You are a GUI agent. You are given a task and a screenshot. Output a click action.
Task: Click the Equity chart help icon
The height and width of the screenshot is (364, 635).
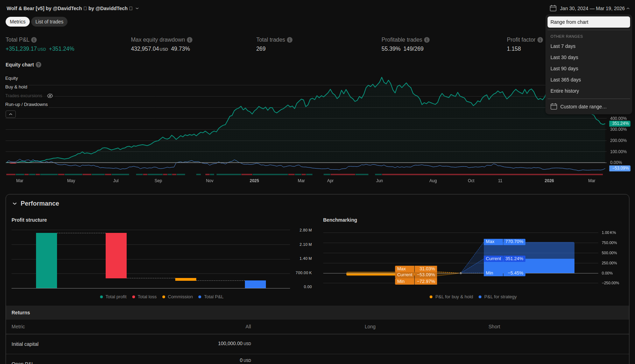(38, 65)
